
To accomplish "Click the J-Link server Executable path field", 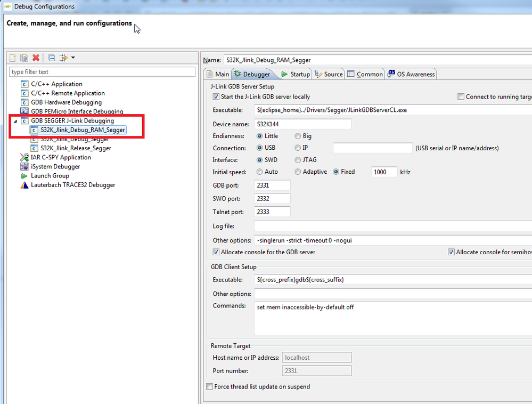I will coord(393,110).
